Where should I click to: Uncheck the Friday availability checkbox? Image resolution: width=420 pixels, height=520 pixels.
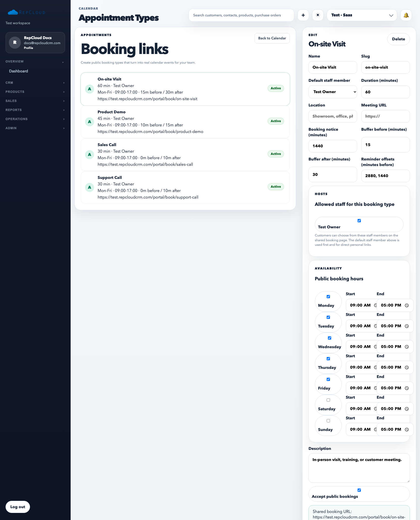[328, 379]
